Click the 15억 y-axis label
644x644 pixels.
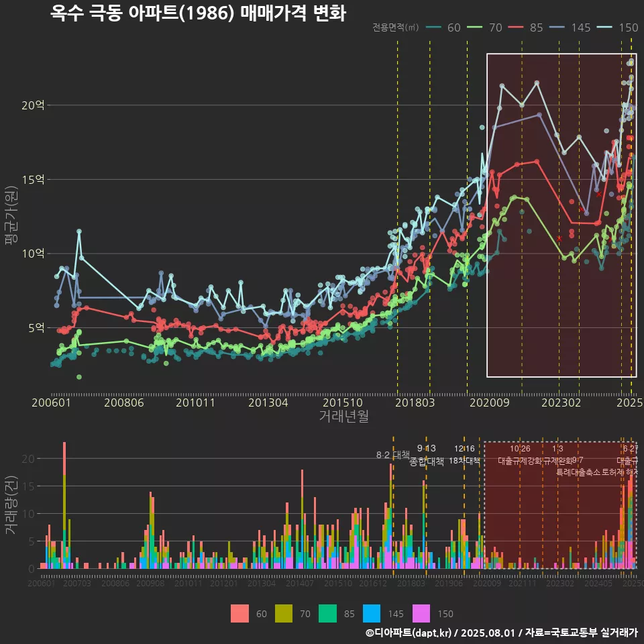click(x=33, y=180)
